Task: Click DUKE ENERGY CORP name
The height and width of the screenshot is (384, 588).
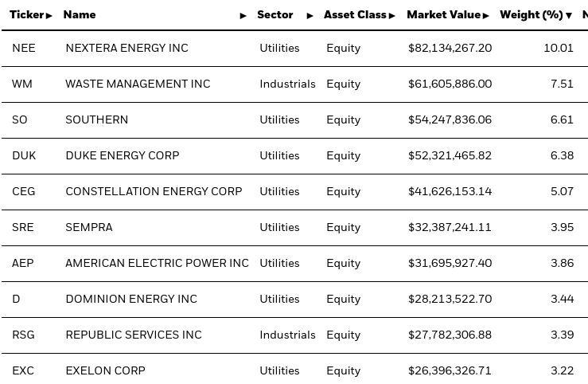Action: click(x=122, y=155)
